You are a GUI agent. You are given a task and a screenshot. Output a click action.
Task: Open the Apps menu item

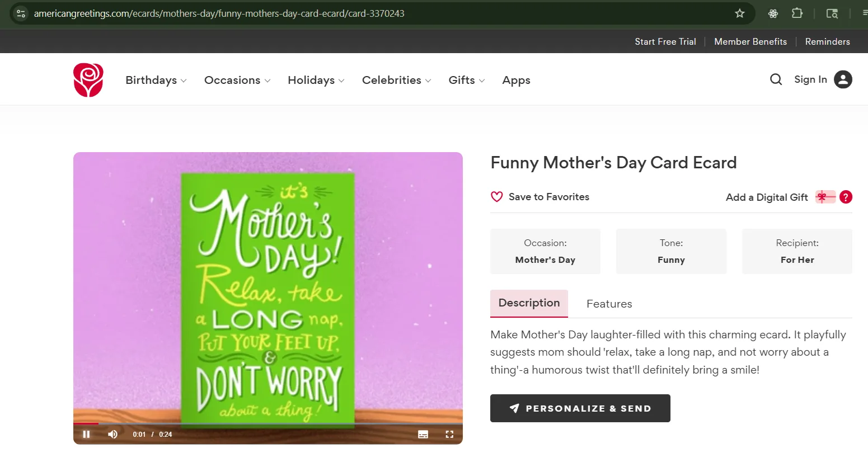click(x=516, y=80)
